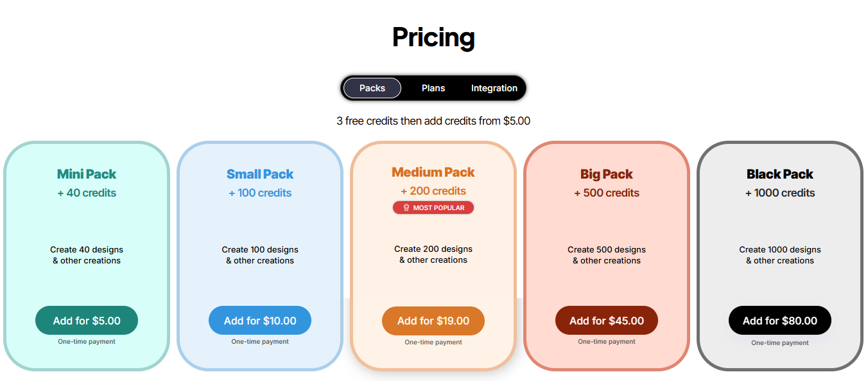Select the Integration tab
Screen dimensions: 868x381
point(494,88)
